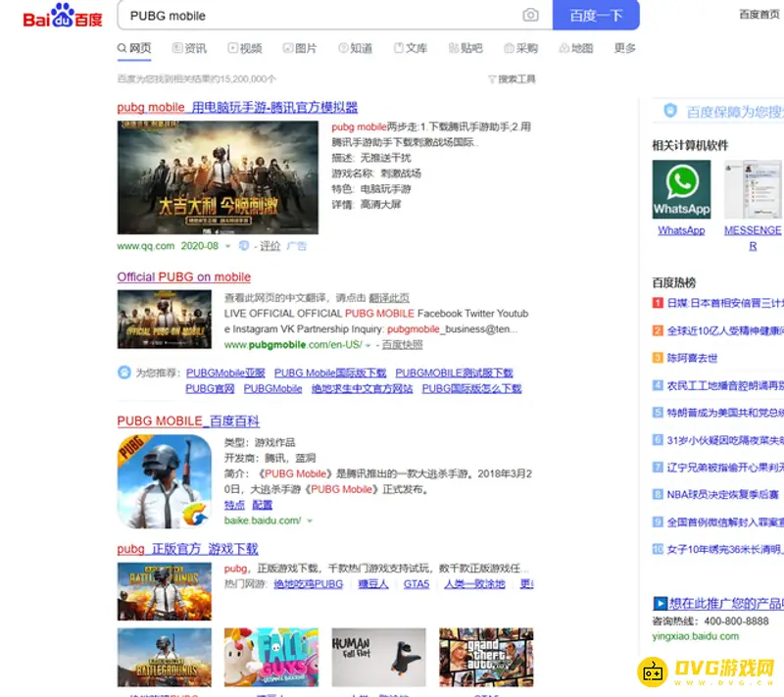Click the rank 2 badge for 全球近10亿人

(658, 330)
